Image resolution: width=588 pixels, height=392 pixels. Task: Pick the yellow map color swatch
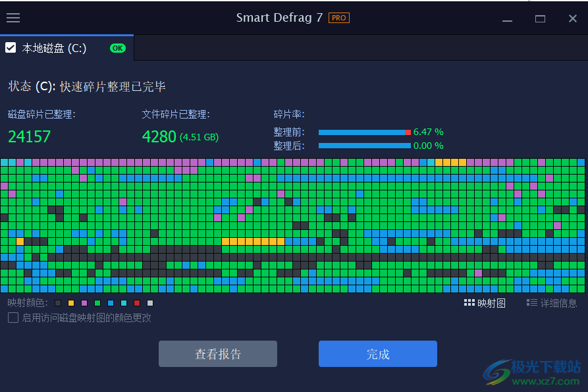(71, 303)
